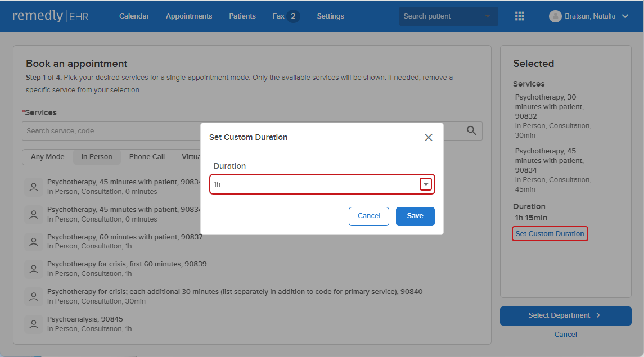Open the Appointments menu
Viewport: 644px width, 357px height.
[189, 16]
